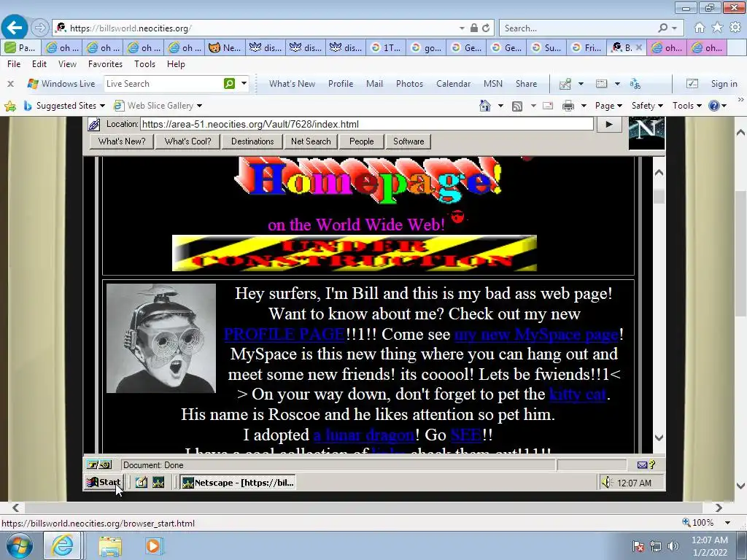747x560 pixels.
Task: Click in the Live Search input field
Action: (x=163, y=84)
